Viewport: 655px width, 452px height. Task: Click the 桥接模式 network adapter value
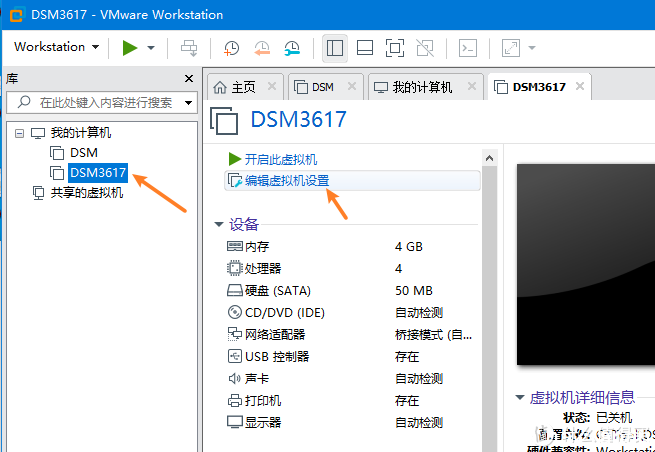tap(434, 335)
